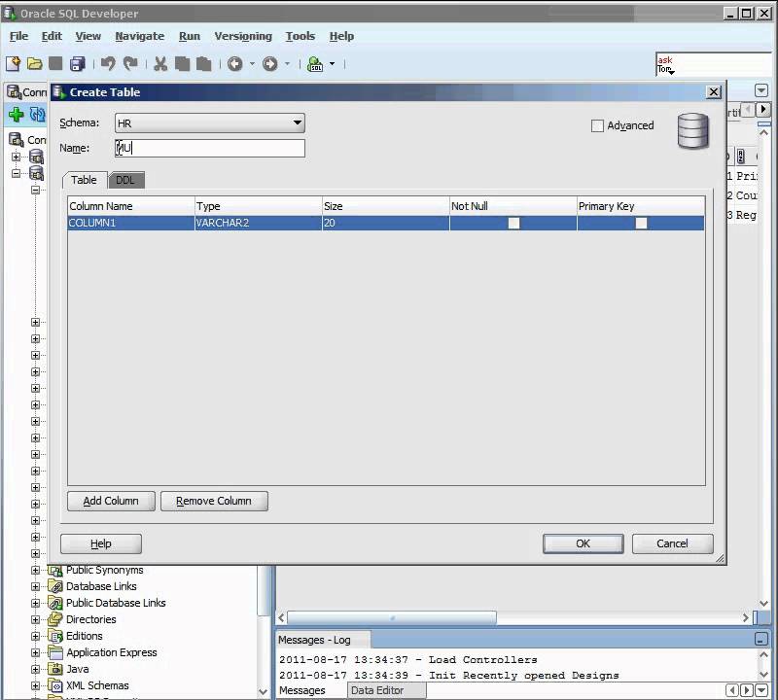Click the XML Schemas tree icon
The width and height of the screenshot is (778, 700).
click(55, 685)
